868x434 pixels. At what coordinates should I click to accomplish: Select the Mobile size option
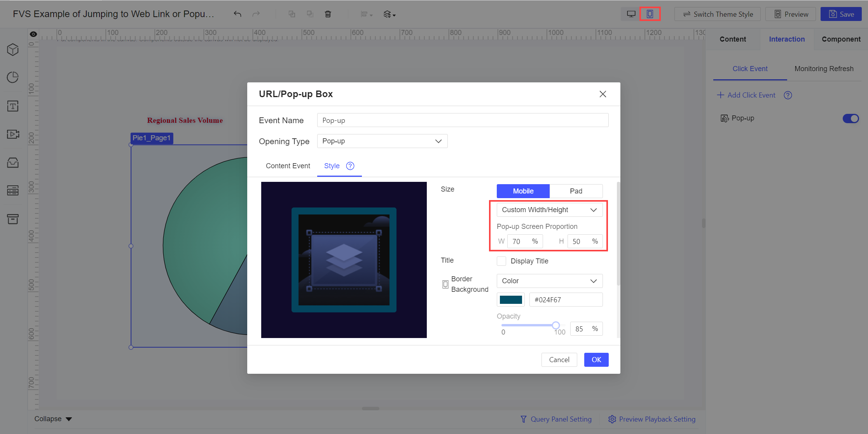pyautogui.click(x=523, y=191)
